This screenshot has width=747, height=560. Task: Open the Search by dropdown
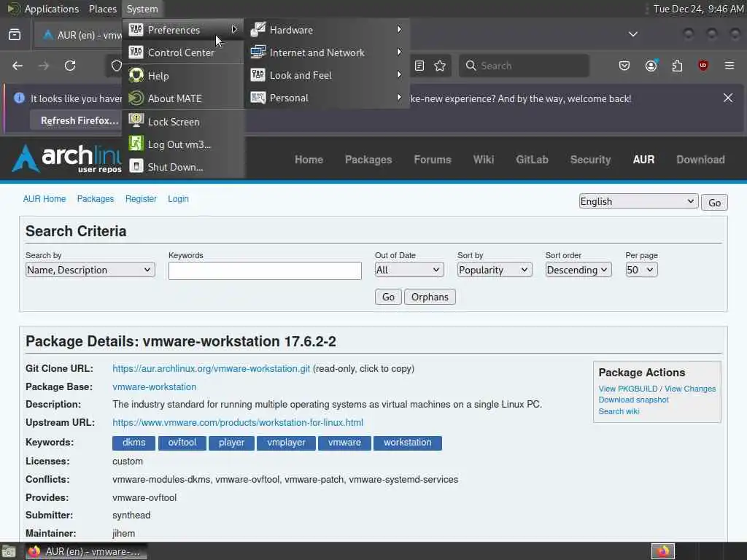[90, 270]
